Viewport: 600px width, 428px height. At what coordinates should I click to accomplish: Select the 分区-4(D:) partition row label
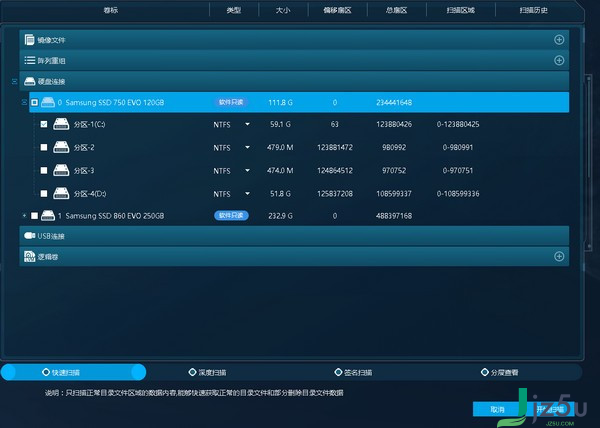tap(90, 194)
